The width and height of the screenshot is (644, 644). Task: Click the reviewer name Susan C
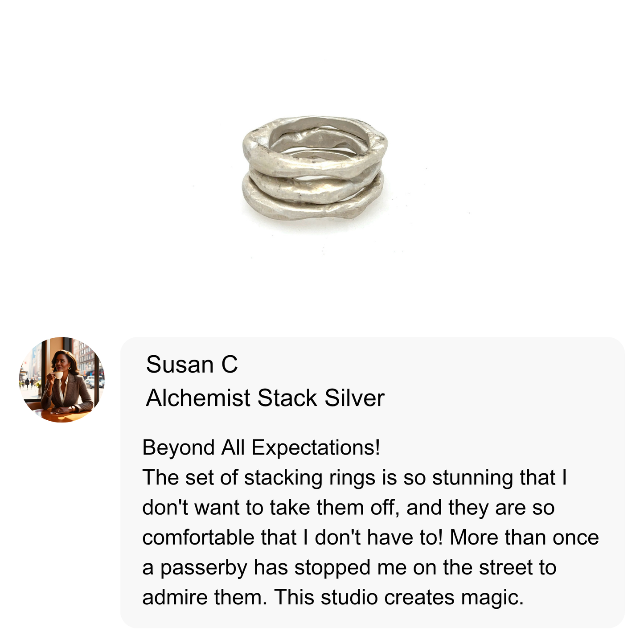coord(192,365)
